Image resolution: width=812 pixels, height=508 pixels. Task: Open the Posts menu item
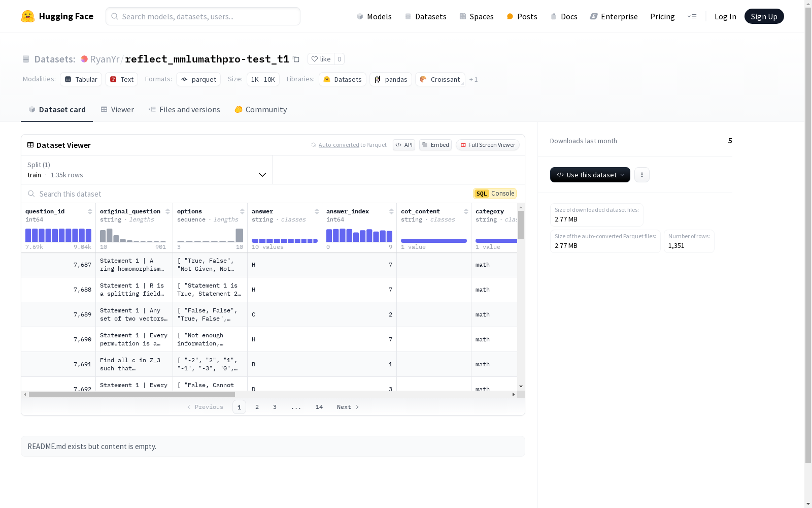522,16
